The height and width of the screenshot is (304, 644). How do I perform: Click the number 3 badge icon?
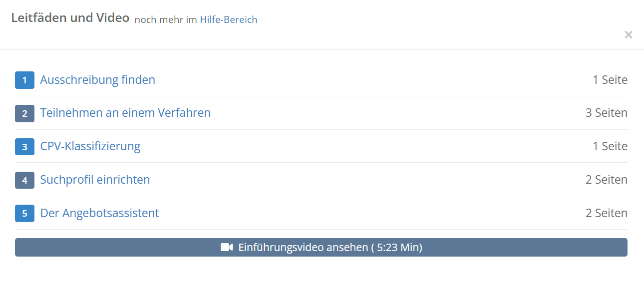24,147
